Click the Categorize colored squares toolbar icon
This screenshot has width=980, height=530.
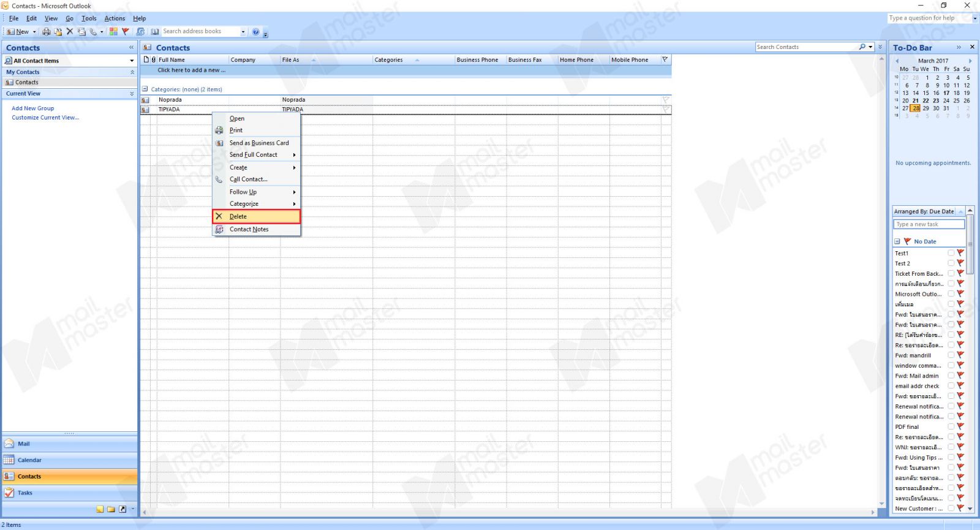113,31
